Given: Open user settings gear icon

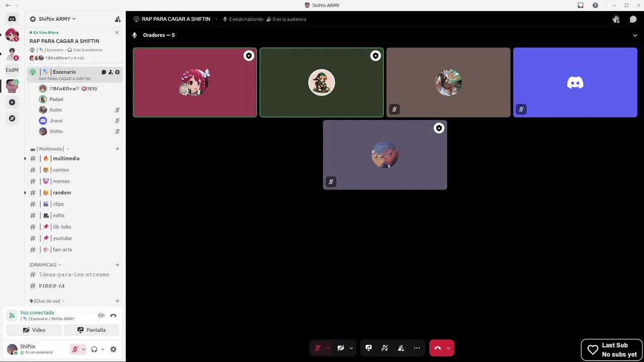Looking at the screenshot, I should tap(113, 349).
